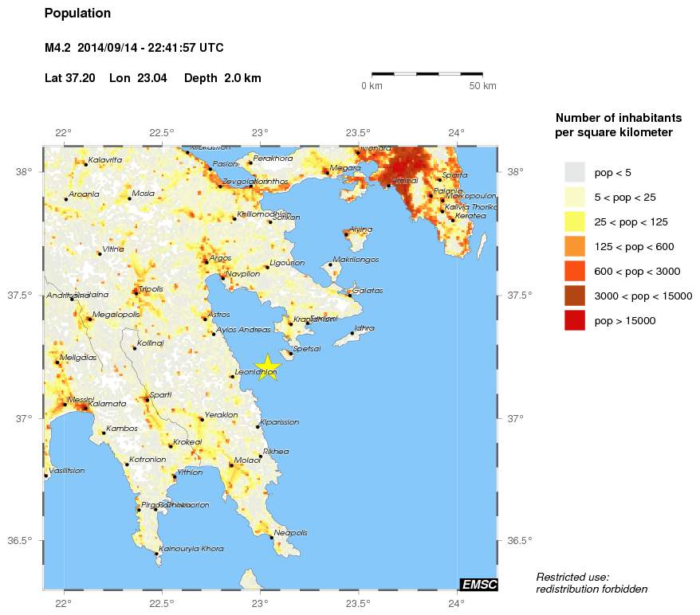The width and height of the screenshot is (700, 615).
Task: Select the Neapolis marker dot
Action: point(272,537)
